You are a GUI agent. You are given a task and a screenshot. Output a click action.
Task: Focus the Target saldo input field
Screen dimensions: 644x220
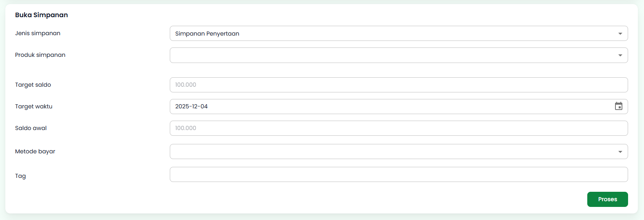pos(398,85)
